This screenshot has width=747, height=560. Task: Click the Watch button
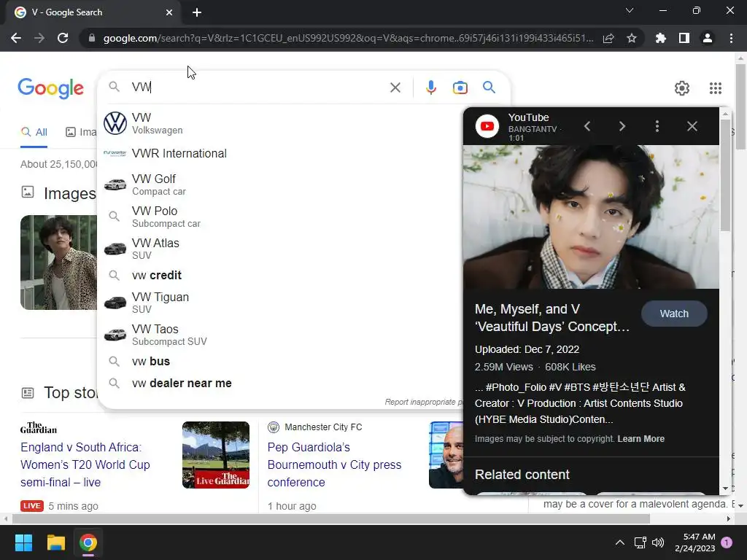[674, 314]
